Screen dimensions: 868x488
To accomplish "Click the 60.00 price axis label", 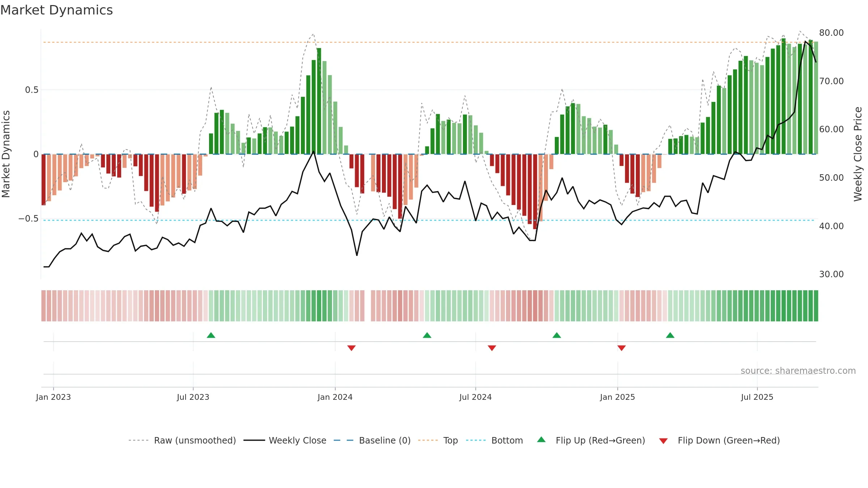I will click(831, 129).
